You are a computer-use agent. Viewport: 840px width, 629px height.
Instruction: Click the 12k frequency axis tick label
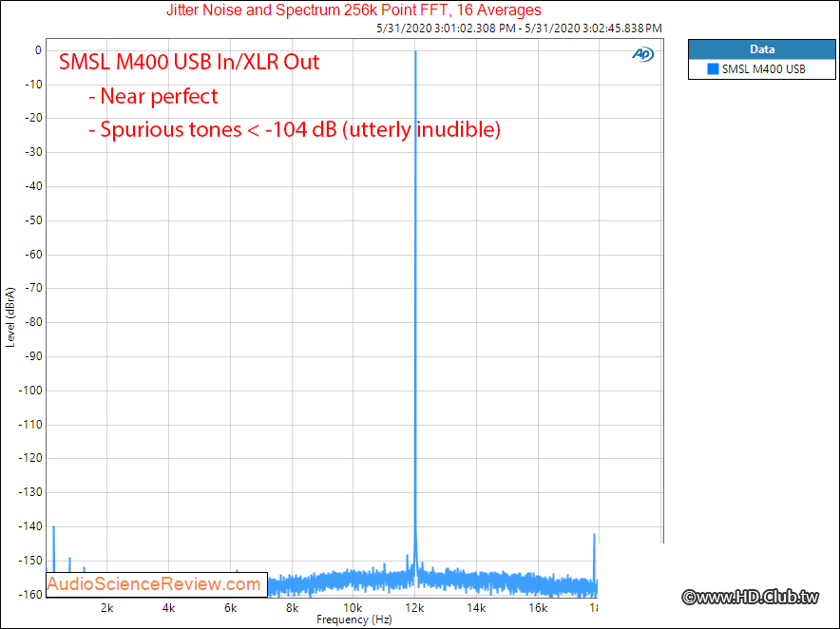coord(414,607)
